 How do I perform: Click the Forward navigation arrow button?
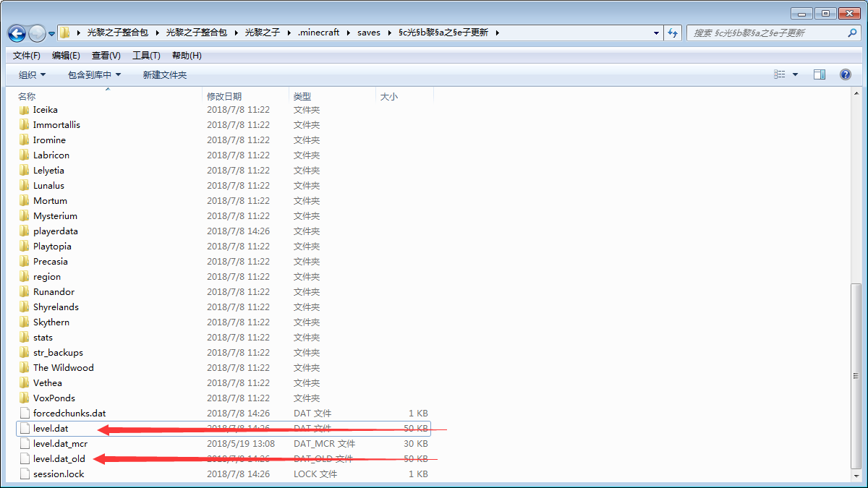[37, 33]
